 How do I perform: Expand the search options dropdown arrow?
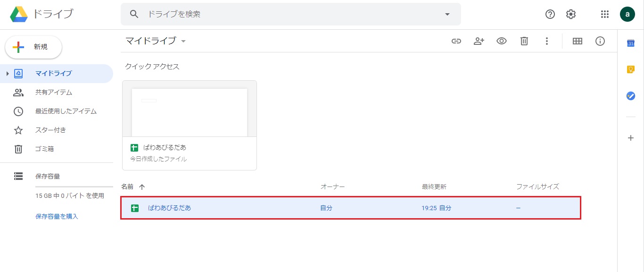click(x=447, y=14)
